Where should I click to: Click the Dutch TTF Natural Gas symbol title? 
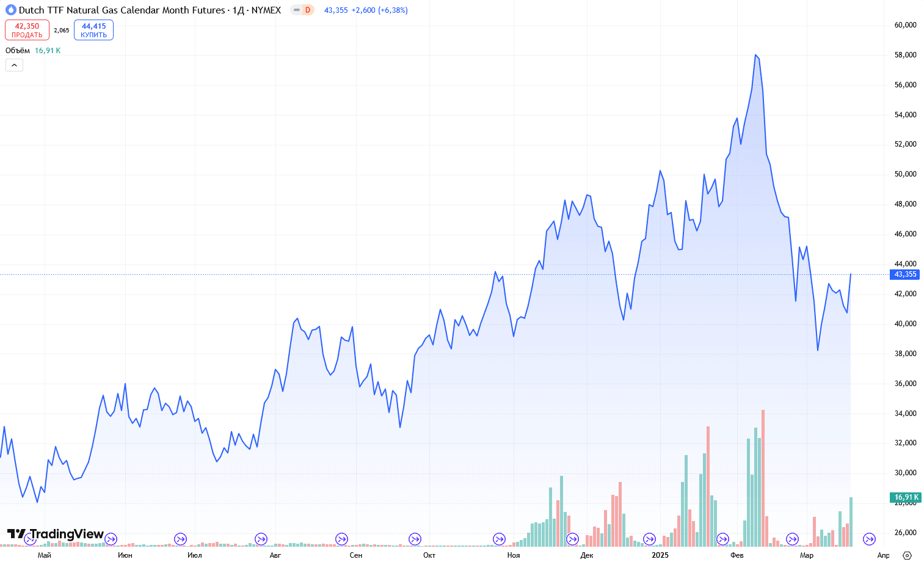pos(122,10)
